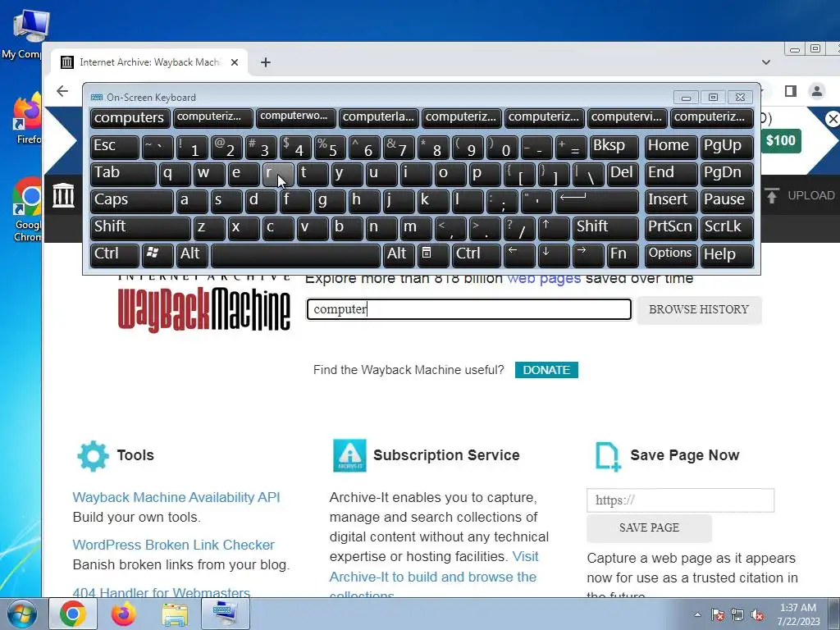The height and width of the screenshot is (630, 840).
Task: Open Chrome profile avatar icon
Action: pos(816,91)
